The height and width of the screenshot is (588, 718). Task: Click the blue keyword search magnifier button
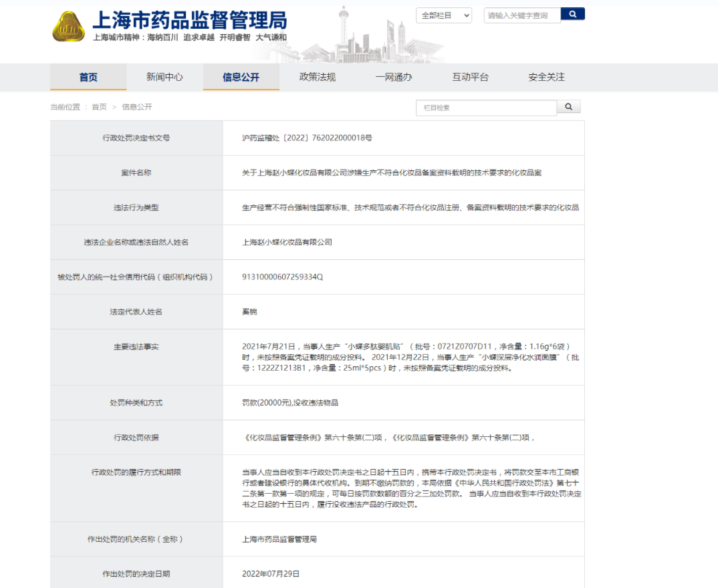572,14
